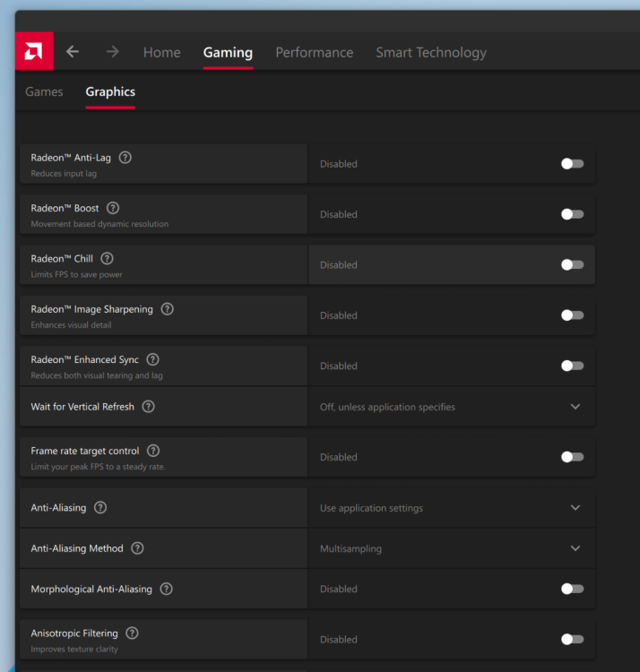Image resolution: width=640 pixels, height=672 pixels.
Task: Open help for Morphological Anti-Aliasing
Action: point(167,589)
